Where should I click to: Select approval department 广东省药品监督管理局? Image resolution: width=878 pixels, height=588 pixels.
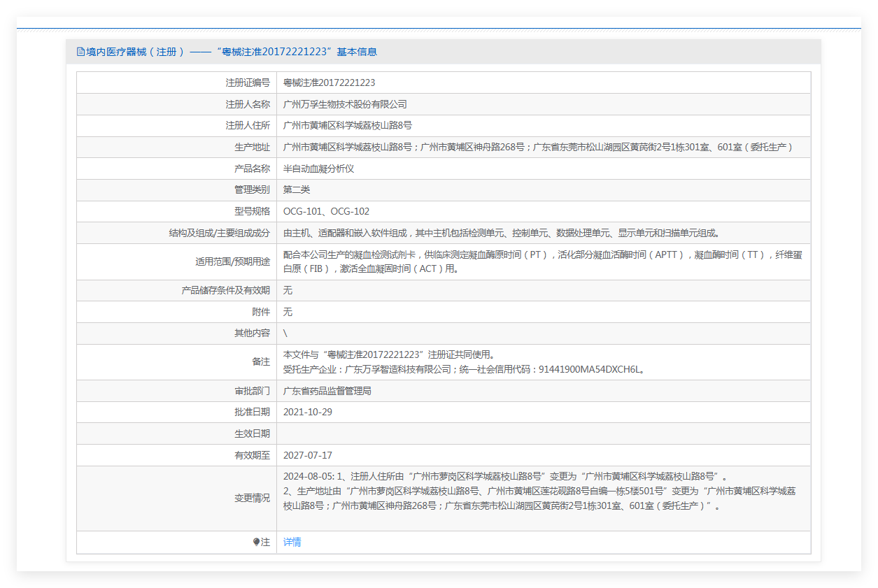pyautogui.click(x=327, y=391)
